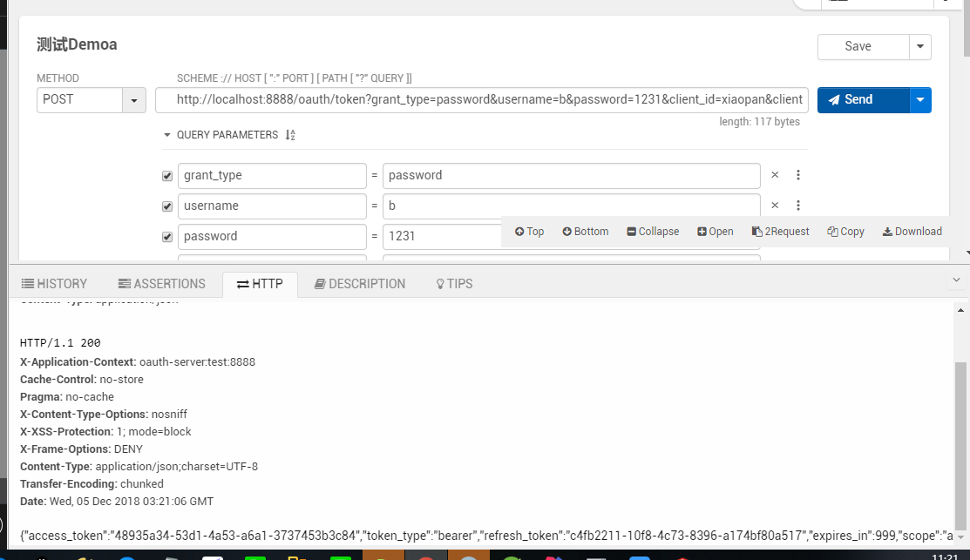Image resolution: width=970 pixels, height=560 pixels.
Task: Edit the username parameter name field
Action: click(x=272, y=206)
